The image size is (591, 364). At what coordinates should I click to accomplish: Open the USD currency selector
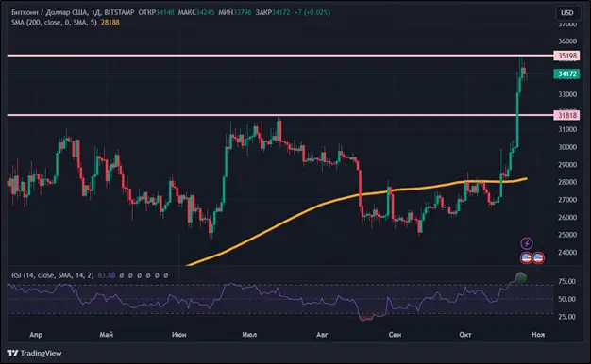point(567,13)
